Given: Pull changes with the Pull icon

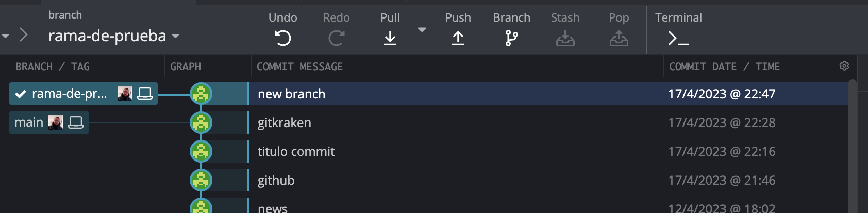Looking at the screenshot, I should click(390, 38).
